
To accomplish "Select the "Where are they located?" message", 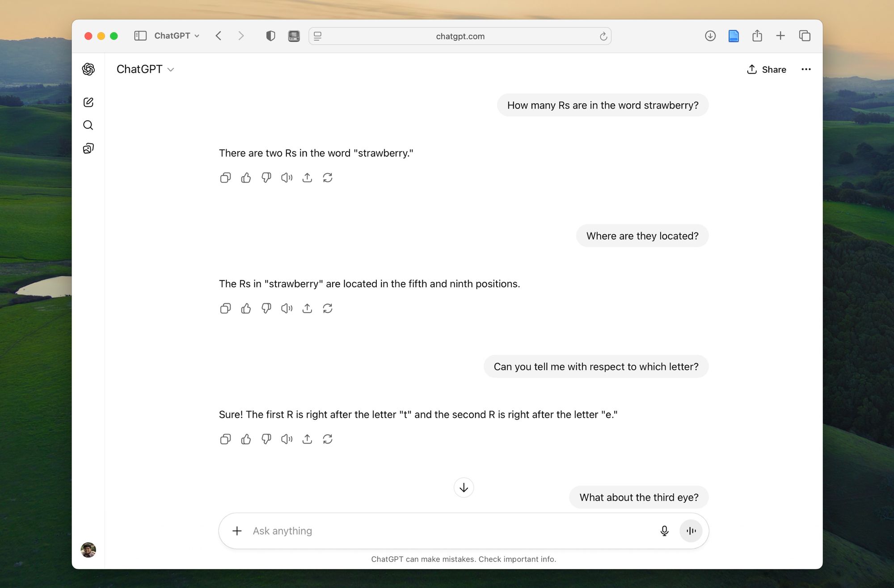I will click(x=642, y=236).
